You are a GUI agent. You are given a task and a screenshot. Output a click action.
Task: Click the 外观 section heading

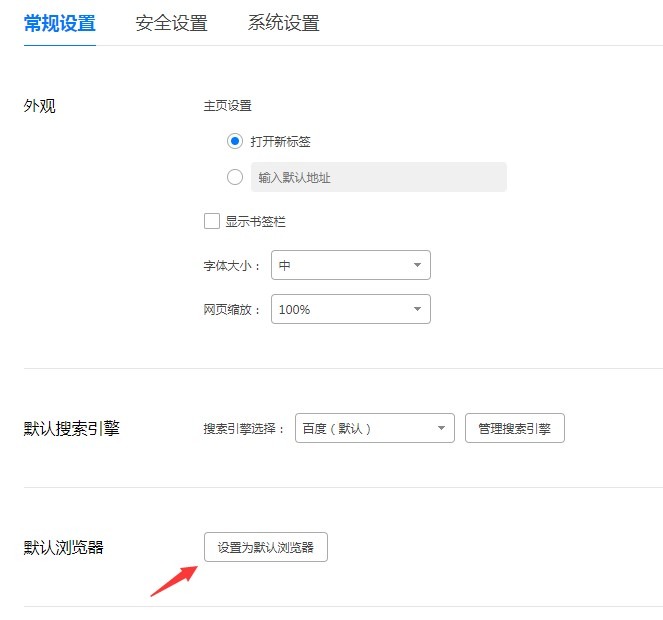(39, 106)
